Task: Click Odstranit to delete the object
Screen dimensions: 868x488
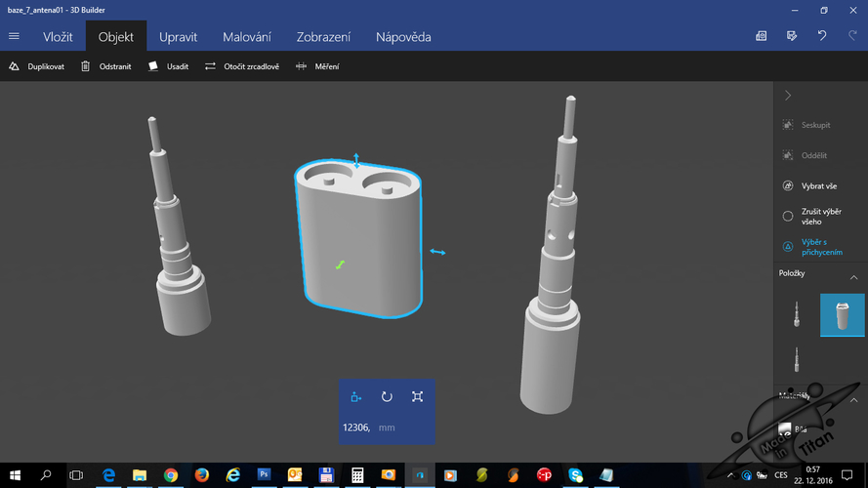Action: 106,66
